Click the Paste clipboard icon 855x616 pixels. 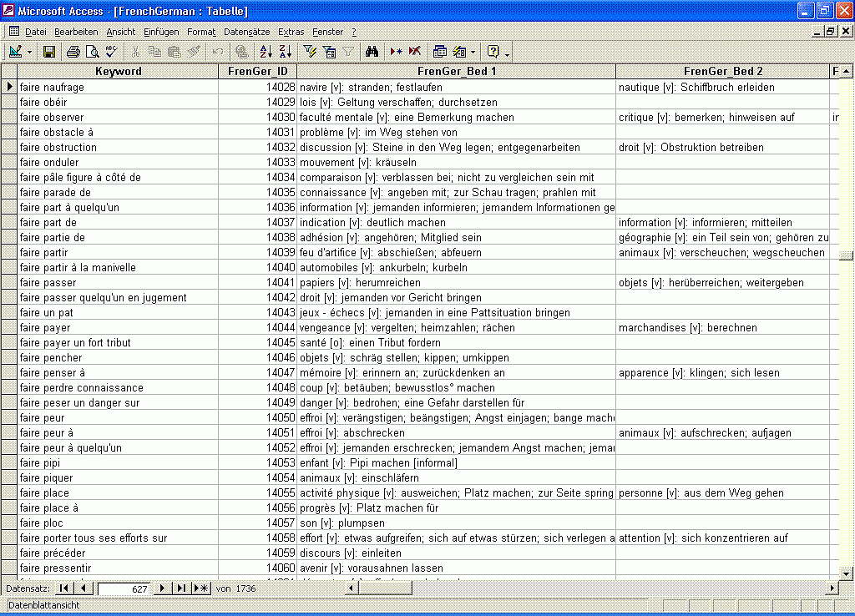point(174,52)
